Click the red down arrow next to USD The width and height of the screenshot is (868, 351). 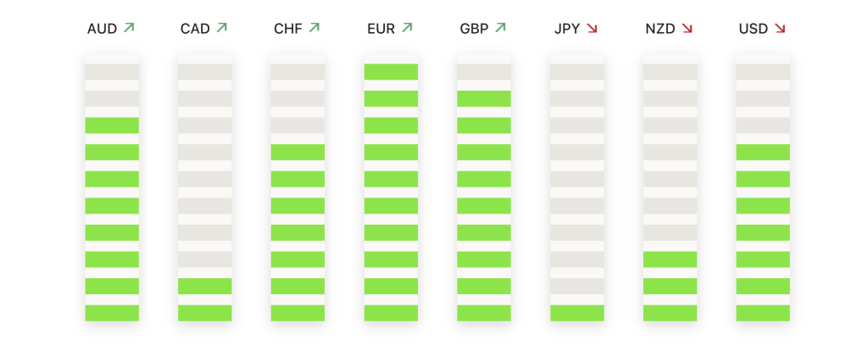point(780,28)
